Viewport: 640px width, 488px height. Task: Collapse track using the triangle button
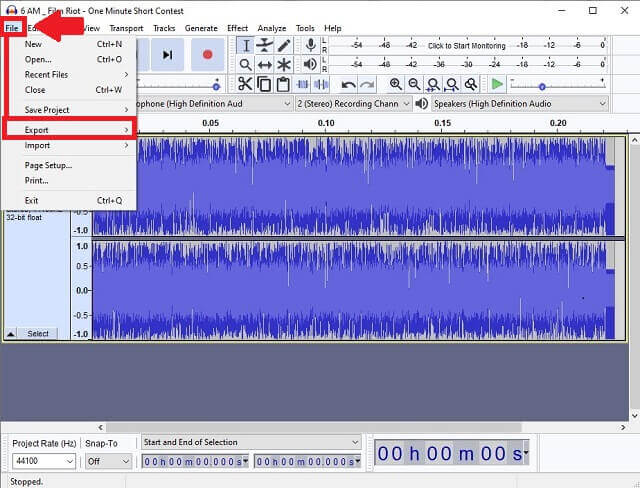coord(11,334)
